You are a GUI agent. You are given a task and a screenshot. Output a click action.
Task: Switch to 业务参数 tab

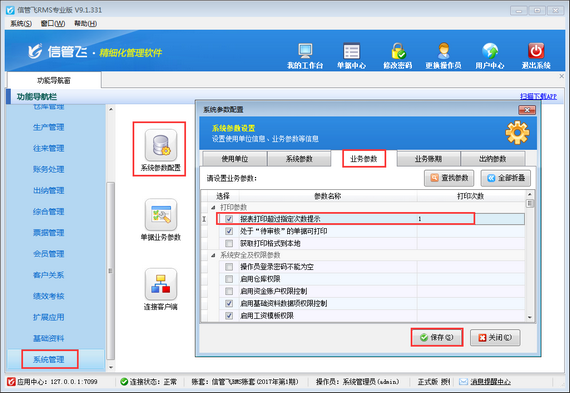tap(364, 159)
